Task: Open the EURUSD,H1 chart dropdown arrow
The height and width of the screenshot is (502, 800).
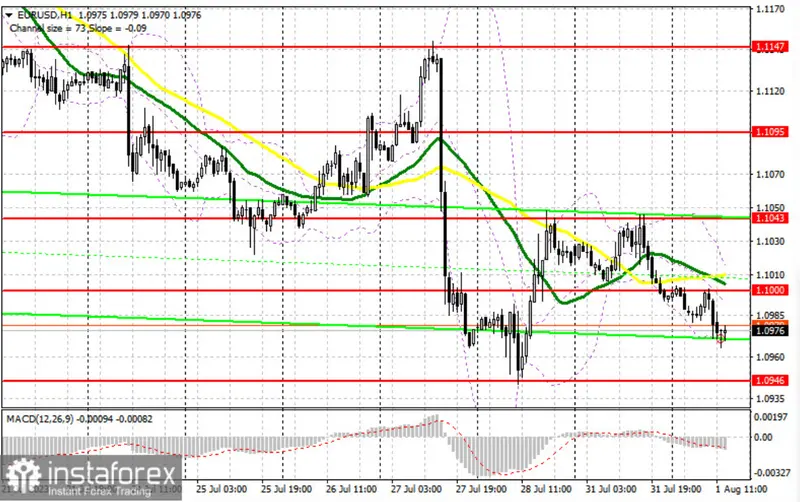Action: (9, 15)
